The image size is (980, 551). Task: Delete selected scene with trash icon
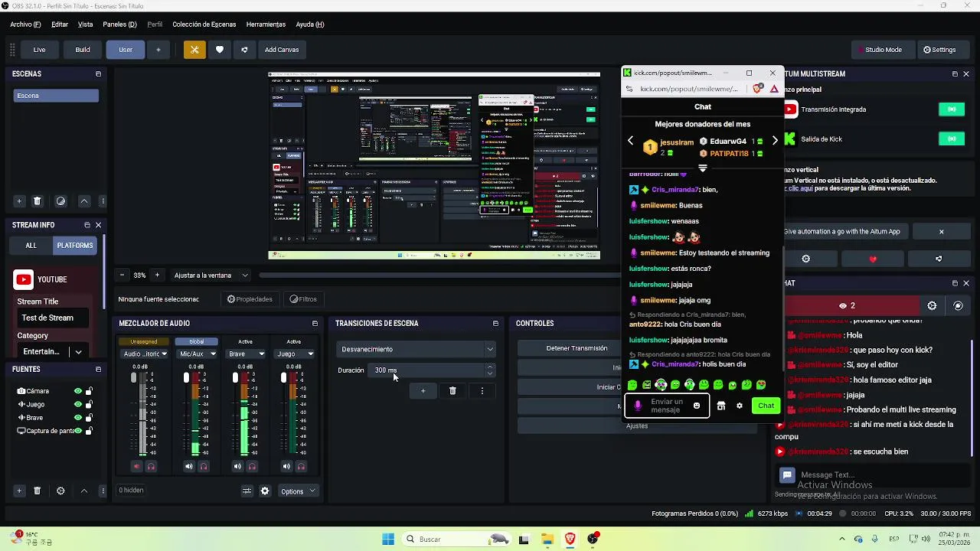pyautogui.click(x=37, y=201)
